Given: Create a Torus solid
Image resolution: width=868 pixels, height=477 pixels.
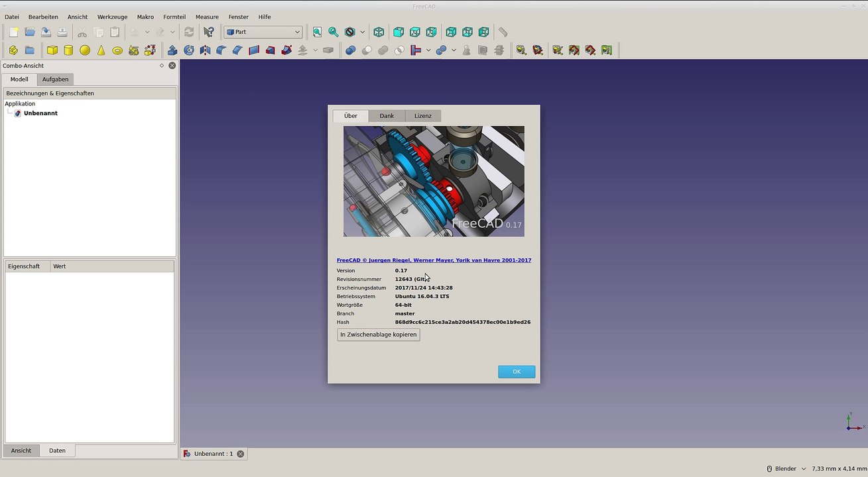Looking at the screenshot, I should click(x=117, y=50).
